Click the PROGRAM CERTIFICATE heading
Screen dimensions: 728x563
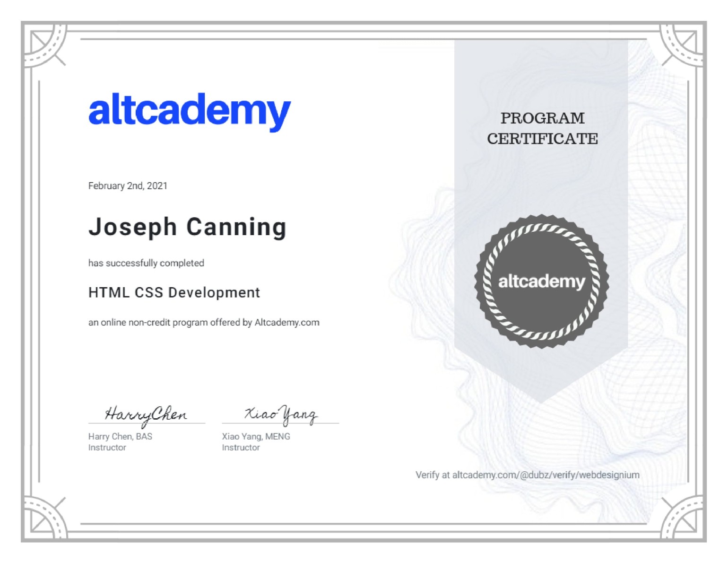click(x=542, y=128)
